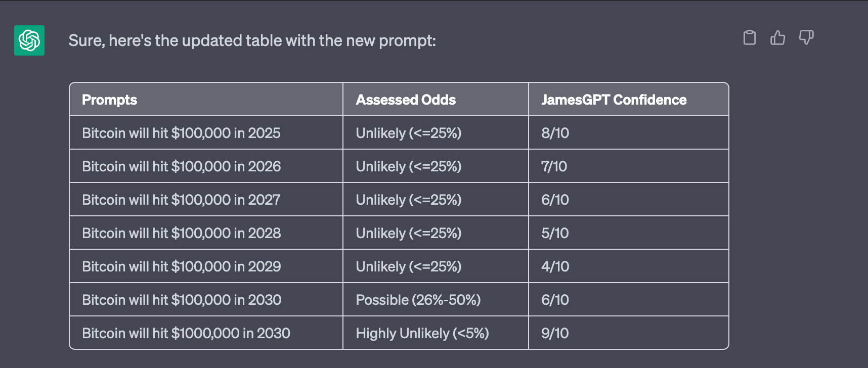Viewport: 868px width, 368px height.
Task: Select the Bitcoin $100,000 in 2026 cell
Action: coord(206,166)
